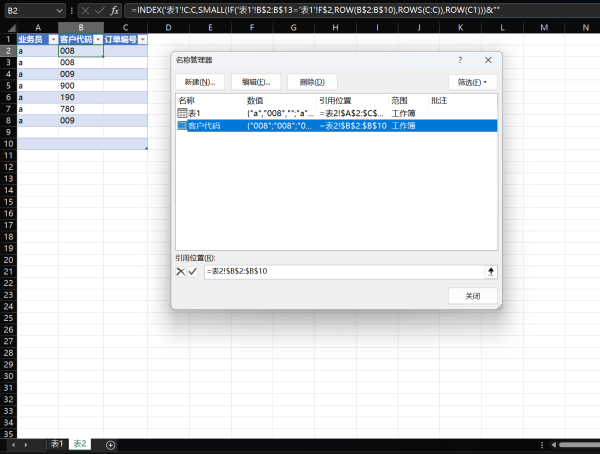Click the Insert Function fx icon
The image size is (600, 454).
[x=114, y=10]
